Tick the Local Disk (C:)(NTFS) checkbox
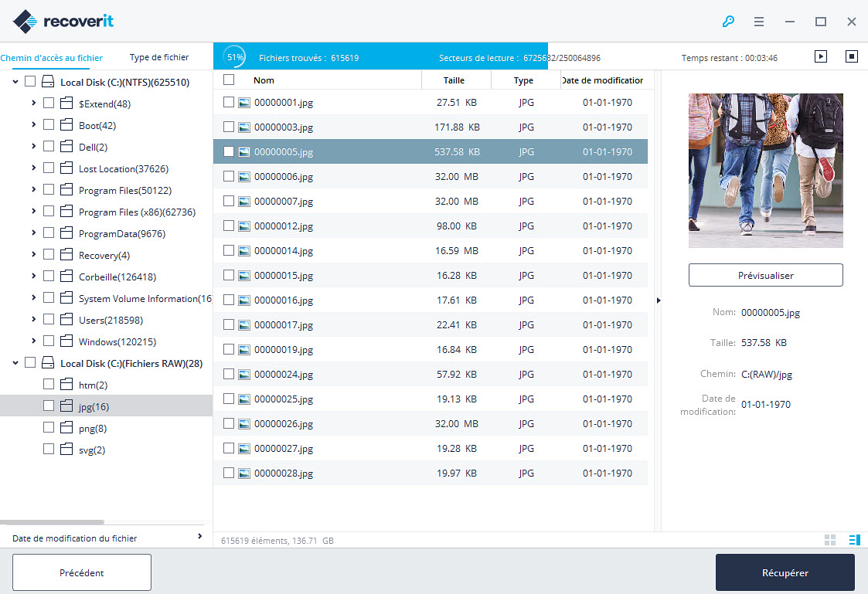This screenshot has height=594, width=868. tap(30, 81)
